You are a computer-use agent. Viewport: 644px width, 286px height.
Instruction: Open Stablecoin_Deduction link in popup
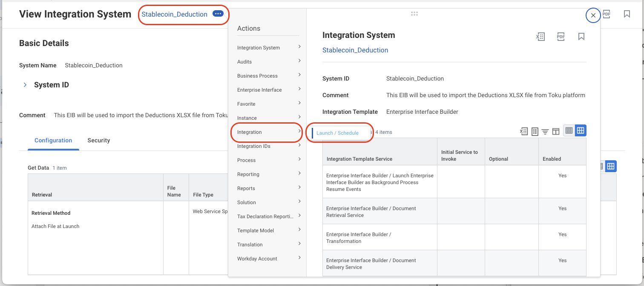355,50
